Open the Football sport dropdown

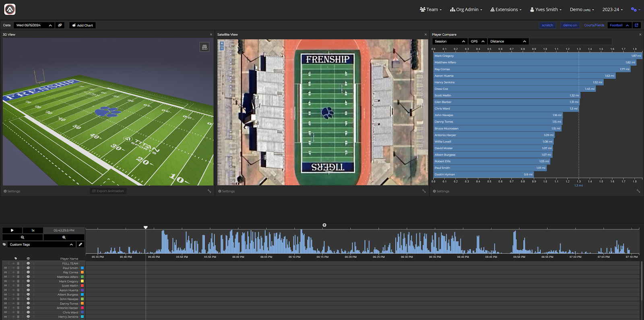pos(619,25)
